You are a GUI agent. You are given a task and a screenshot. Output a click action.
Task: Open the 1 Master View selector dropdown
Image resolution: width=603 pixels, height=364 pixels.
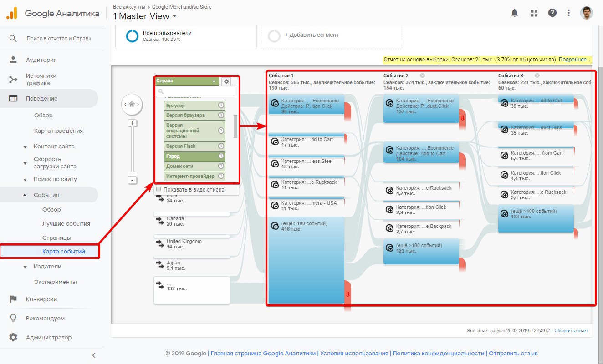[x=145, y=16]
